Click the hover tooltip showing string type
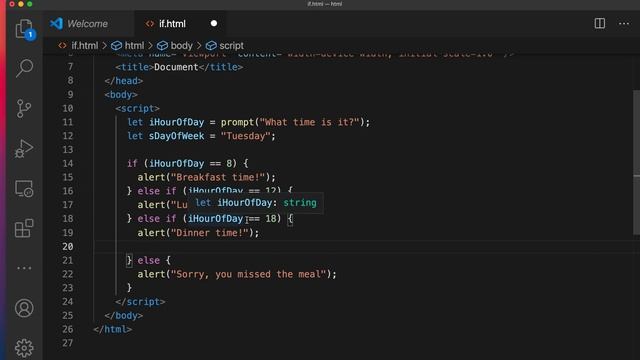 (x=256, y=203)
